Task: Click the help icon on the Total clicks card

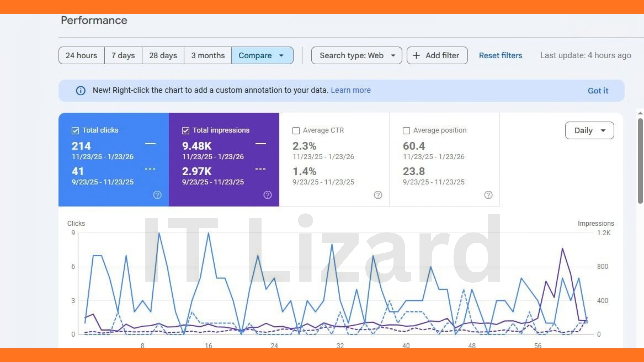Action: (157, 195)
